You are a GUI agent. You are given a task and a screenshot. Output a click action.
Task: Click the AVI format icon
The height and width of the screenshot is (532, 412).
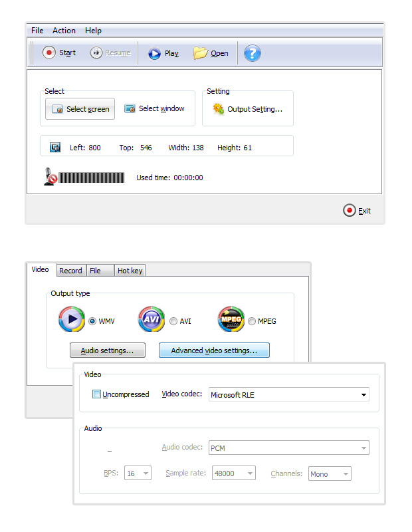point(151,320)
